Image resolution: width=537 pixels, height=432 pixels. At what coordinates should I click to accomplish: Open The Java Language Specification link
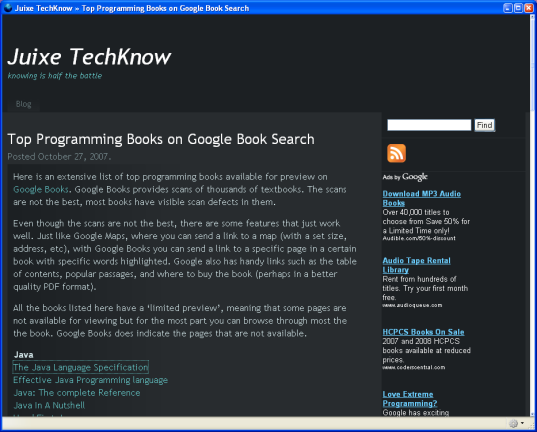click(x=80, y=367)
